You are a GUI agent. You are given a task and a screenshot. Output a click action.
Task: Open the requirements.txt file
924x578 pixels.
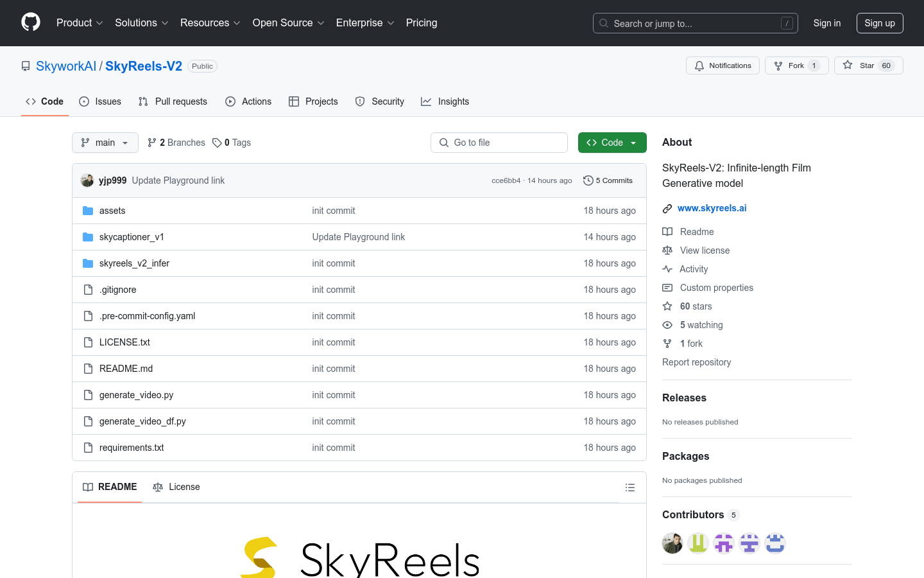tap(132, 448)
